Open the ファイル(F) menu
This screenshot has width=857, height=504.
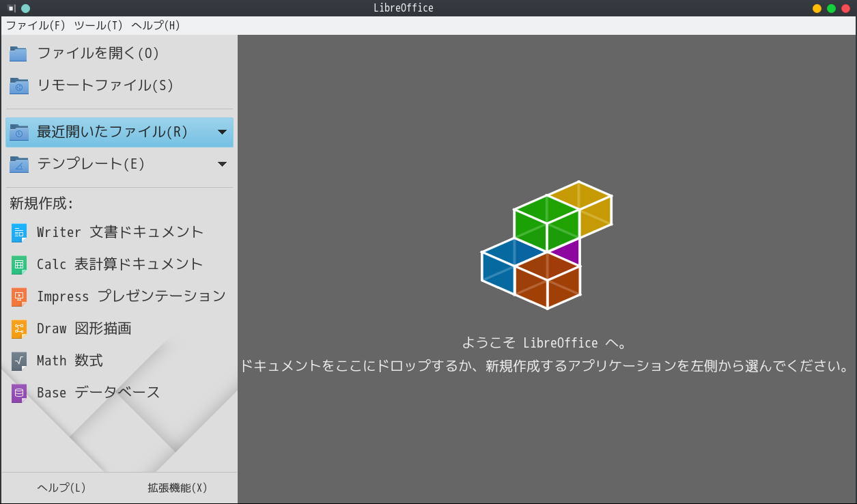[36, 25]
